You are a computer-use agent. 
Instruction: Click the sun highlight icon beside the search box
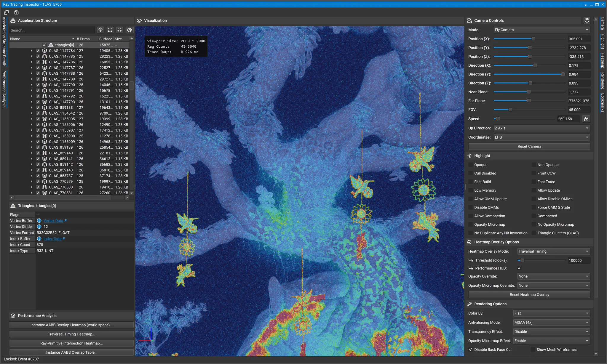[x=101, y=30]
